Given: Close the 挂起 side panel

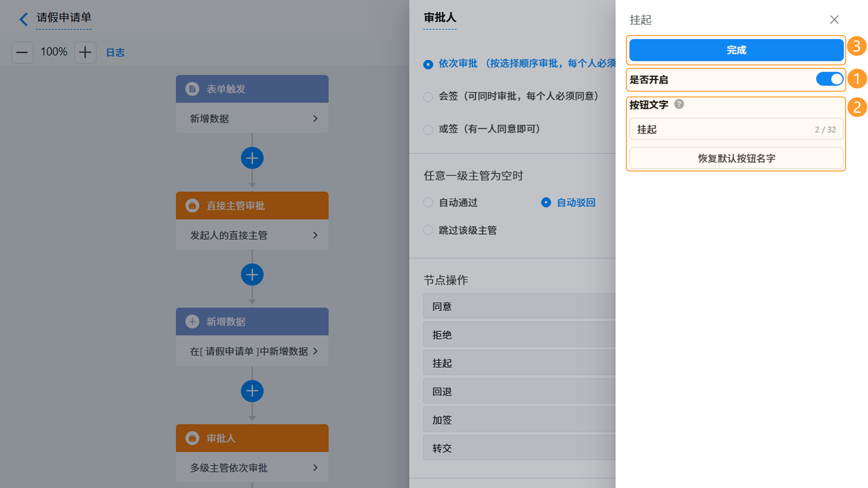Looking at the screenshot, I should pyautogui.click(x=834, y=19).
